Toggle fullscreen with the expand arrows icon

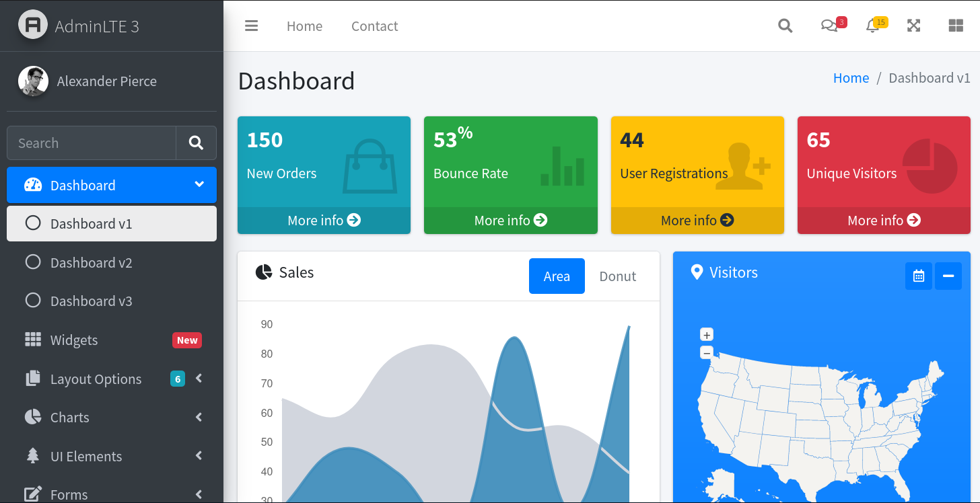913,26
